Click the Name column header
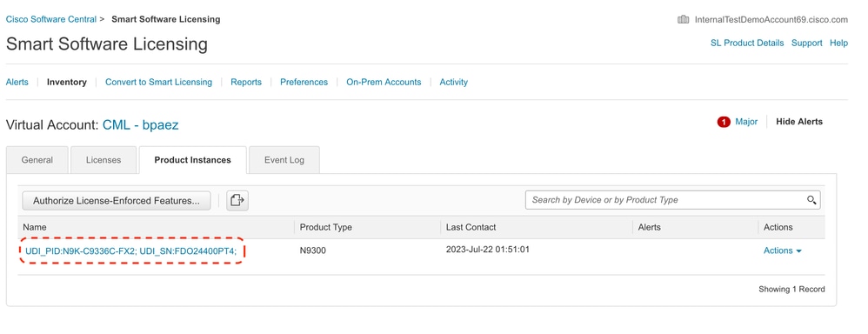The height and width of the screenshot is (334, 868). 34,227
